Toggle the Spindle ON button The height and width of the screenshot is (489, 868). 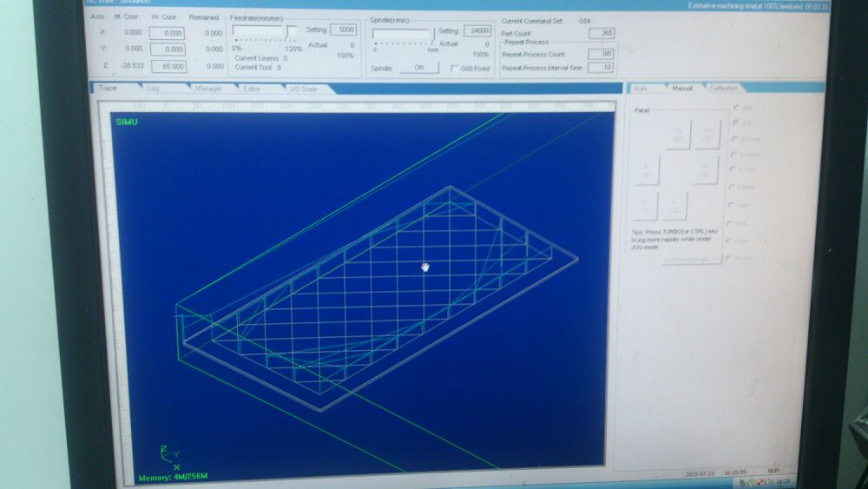[x=419, y=68]
